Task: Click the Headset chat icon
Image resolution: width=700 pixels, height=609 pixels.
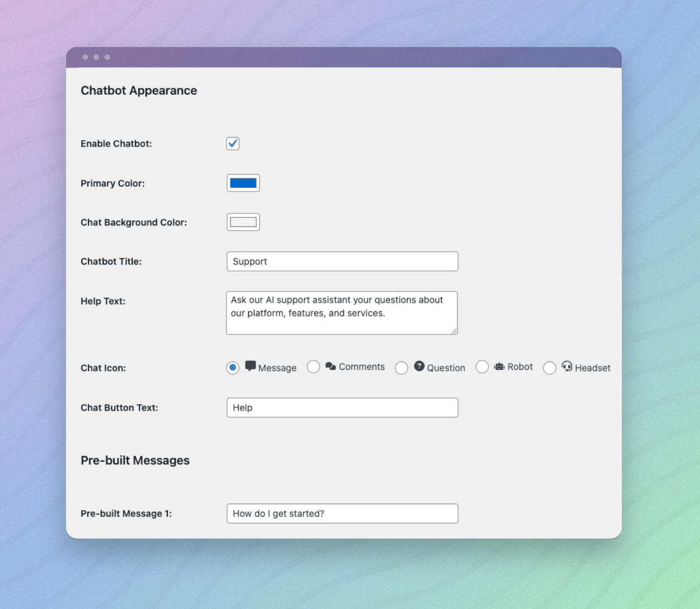Action: click(567, 366)
